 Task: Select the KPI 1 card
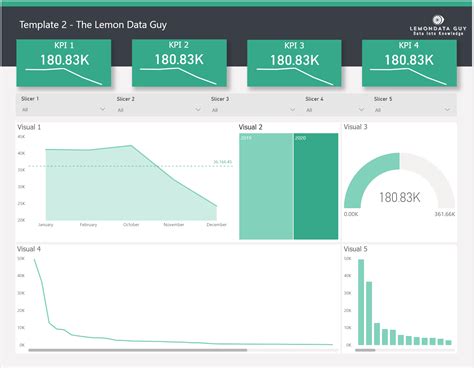[64, 63]
